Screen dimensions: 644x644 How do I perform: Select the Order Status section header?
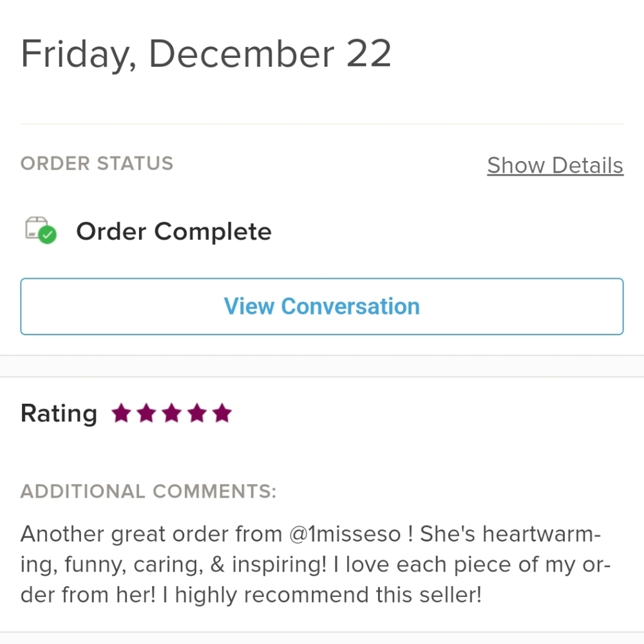tap(97, 164)
